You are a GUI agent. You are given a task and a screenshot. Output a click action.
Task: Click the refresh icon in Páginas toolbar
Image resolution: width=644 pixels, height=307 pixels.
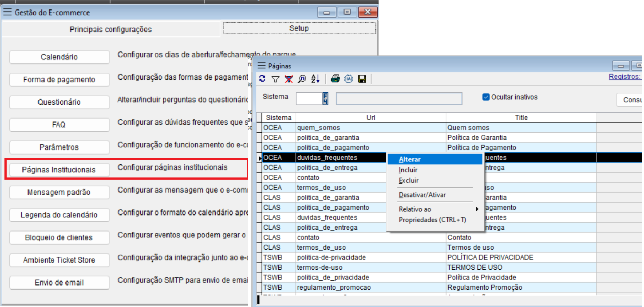[x=262, y=79]
